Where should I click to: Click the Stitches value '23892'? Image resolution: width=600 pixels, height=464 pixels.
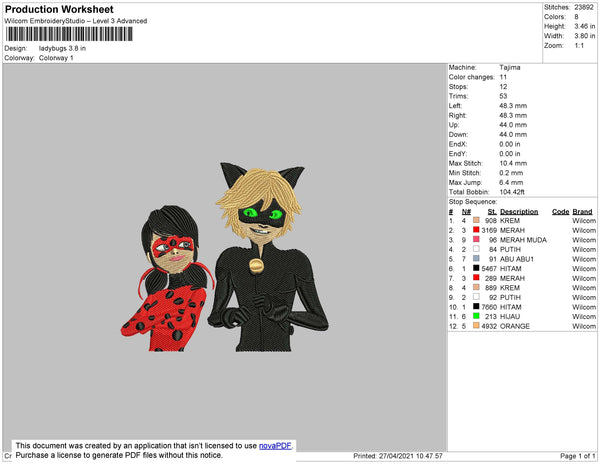click(584, 7)
